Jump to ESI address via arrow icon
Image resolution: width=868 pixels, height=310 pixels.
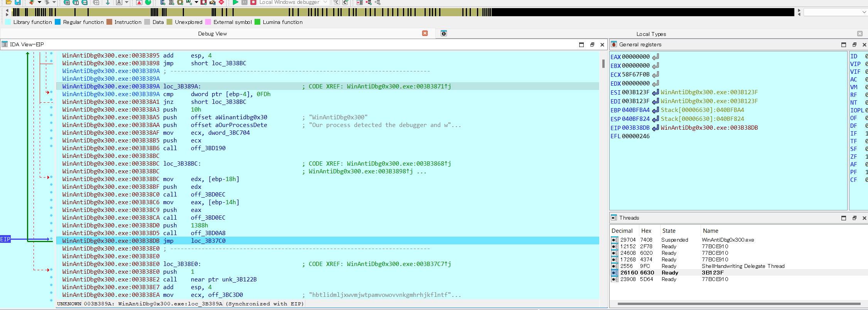pos(656,92)
